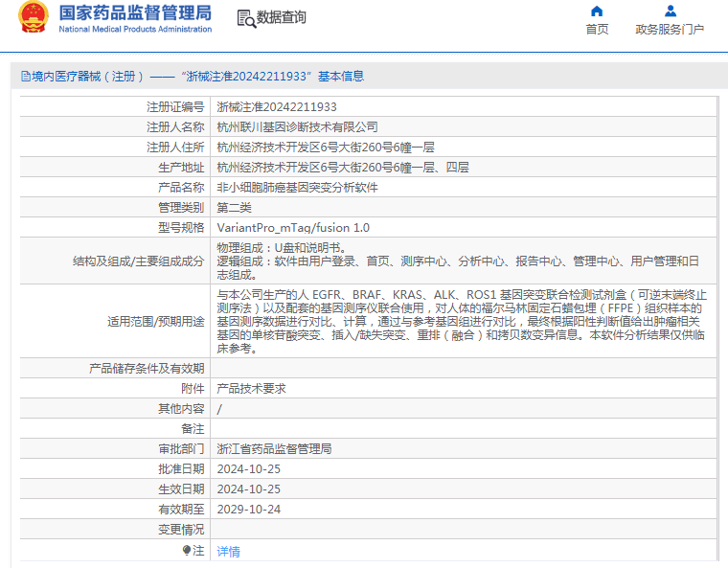
Task: Click the 注册人名称 label
Action: [x=175, y=127]
